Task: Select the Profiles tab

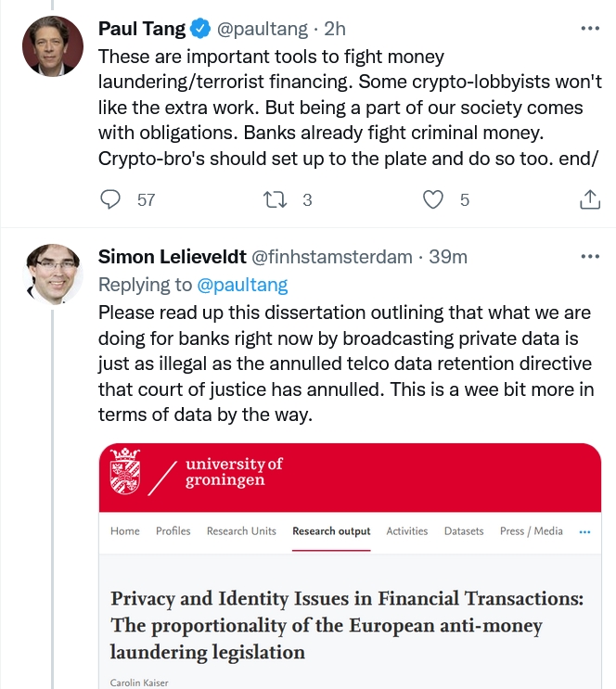Action: tap(173, 531)
